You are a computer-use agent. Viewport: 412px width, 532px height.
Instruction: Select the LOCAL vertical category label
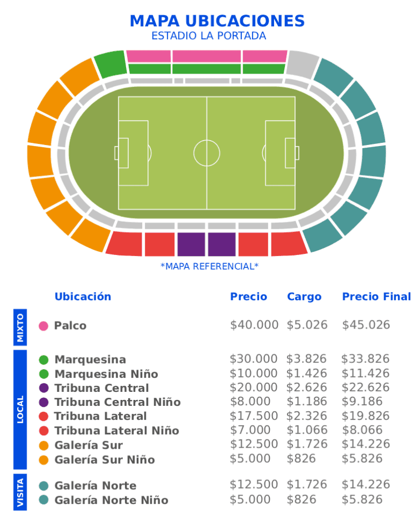(x=20, y=410)
